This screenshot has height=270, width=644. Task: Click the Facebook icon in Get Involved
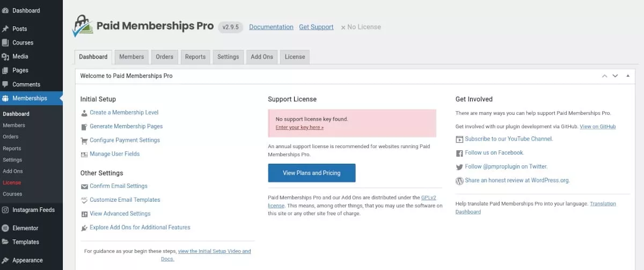[459, 153]
